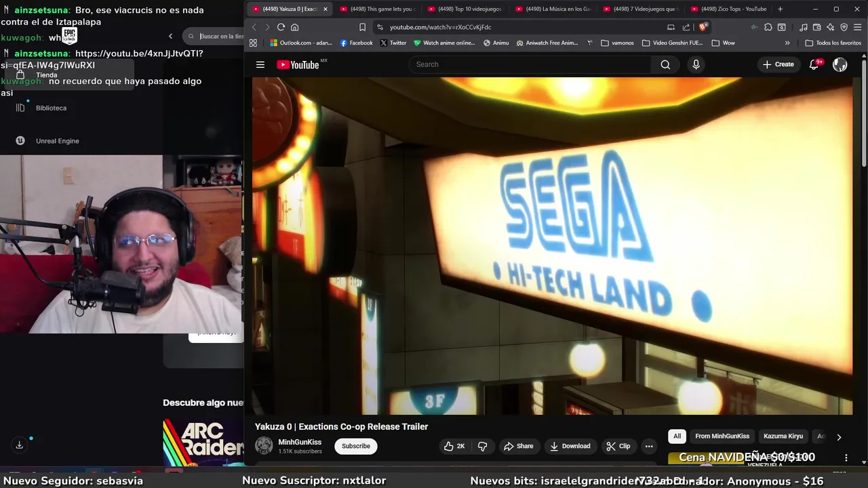Click the MinhGunKiss channel avatar
Image resolution: width=868 pixels, height=488 pixels.
point(264,446)
